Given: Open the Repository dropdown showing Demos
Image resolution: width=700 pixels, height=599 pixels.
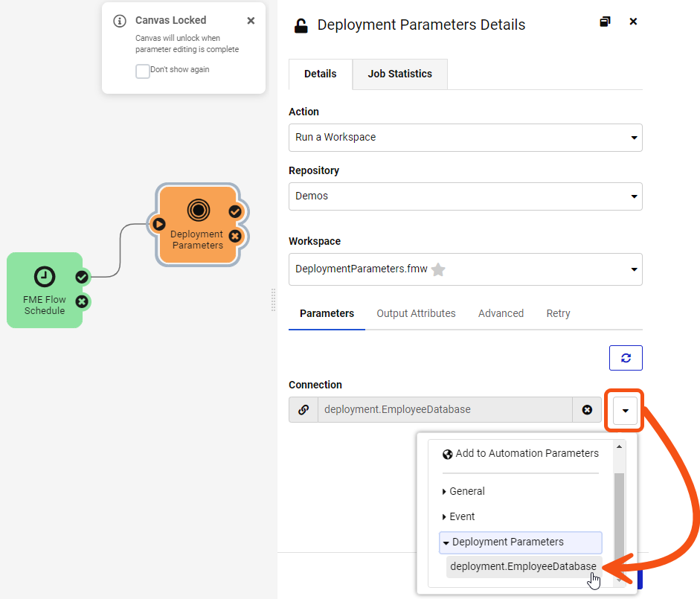Looking at the screenshot, I should 465,196.
